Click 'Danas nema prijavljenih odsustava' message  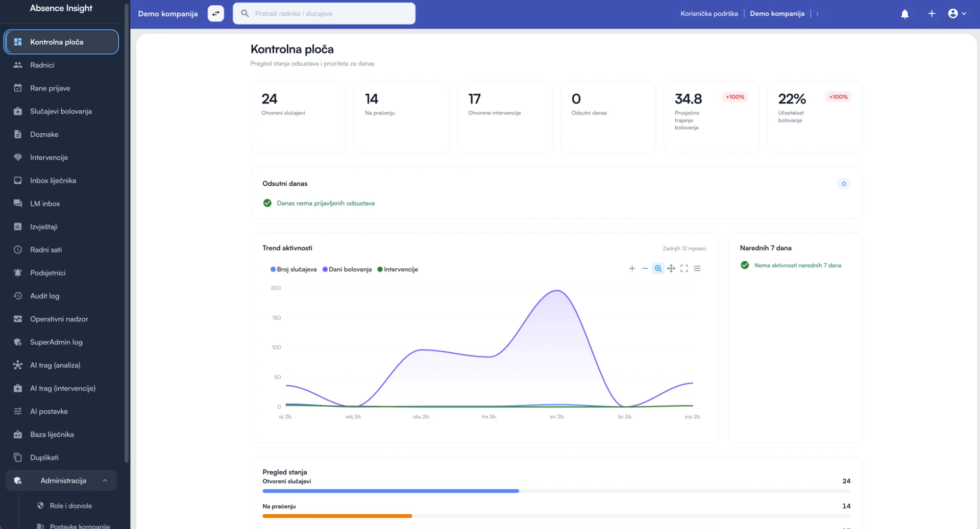pyautogui.click(x=325, y=203)
